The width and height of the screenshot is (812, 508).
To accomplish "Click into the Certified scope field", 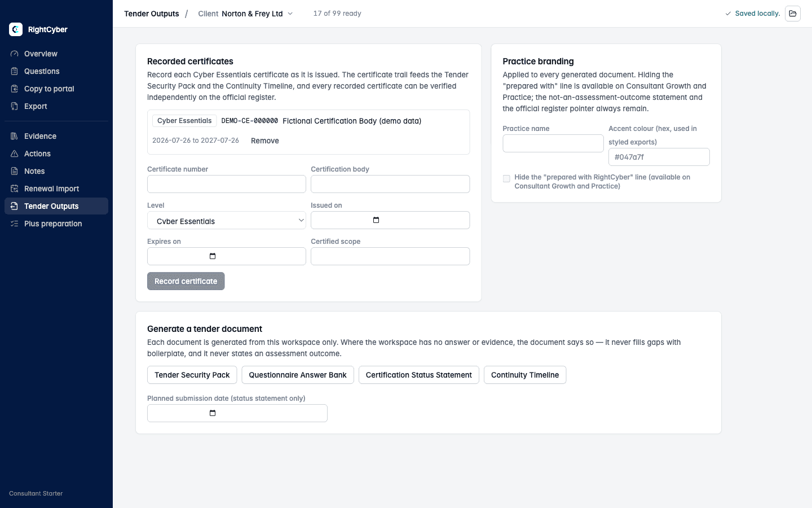I will (390, 256).
